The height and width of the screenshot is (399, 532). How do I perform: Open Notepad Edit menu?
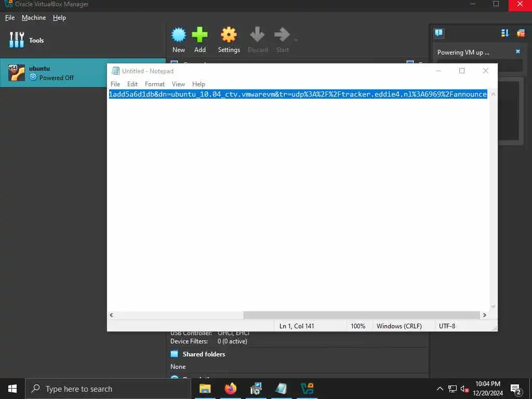[132, 84]
